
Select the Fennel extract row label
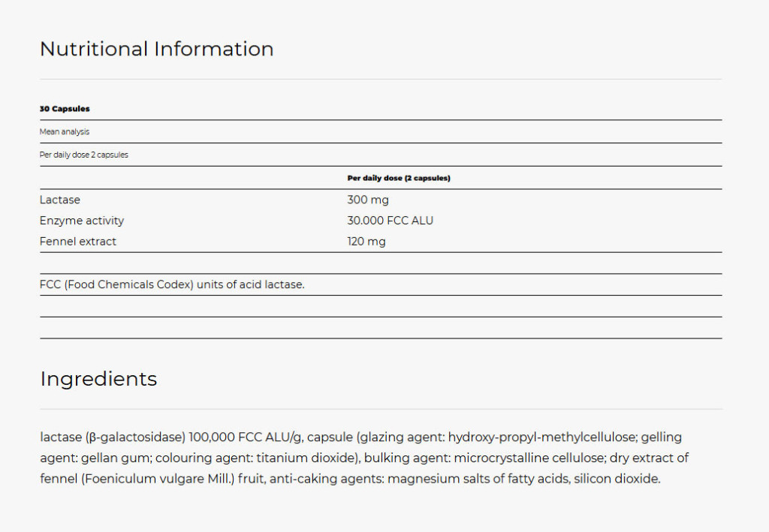[78, 242]
